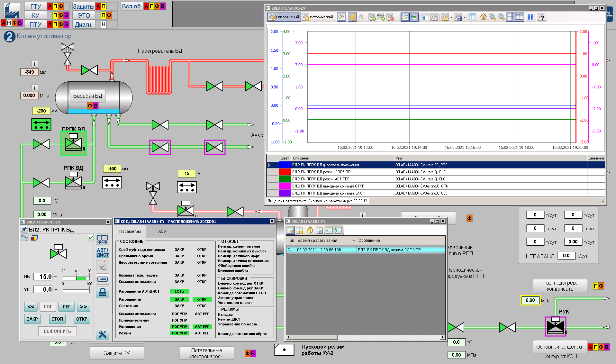Toggle the green checkmark box in valve panel
This screenshot has height=364, width=616.
click(91, 238)
